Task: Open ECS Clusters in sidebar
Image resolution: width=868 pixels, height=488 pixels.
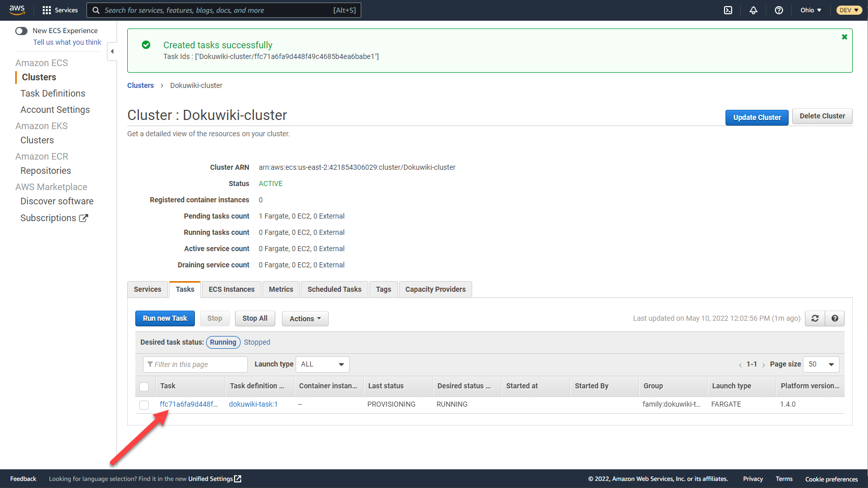Action: tap(39, 77)
